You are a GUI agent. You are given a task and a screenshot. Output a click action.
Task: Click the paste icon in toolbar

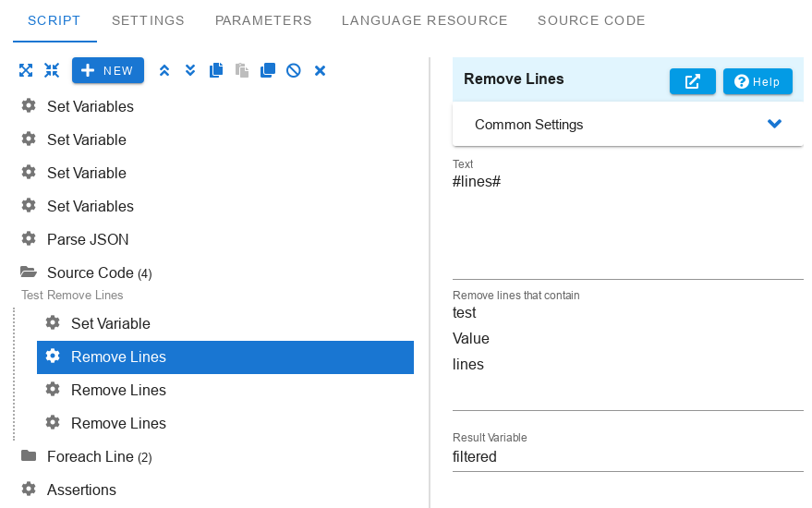242,70
